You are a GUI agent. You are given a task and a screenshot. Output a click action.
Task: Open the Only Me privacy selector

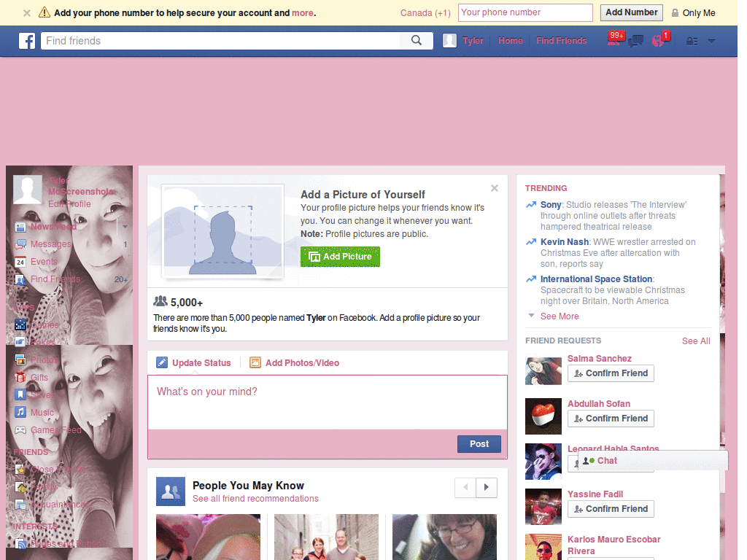(693, 13)
